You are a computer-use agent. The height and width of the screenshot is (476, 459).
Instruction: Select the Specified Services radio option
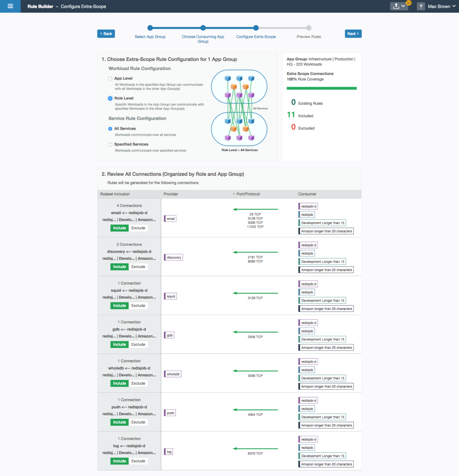point(110,145)
